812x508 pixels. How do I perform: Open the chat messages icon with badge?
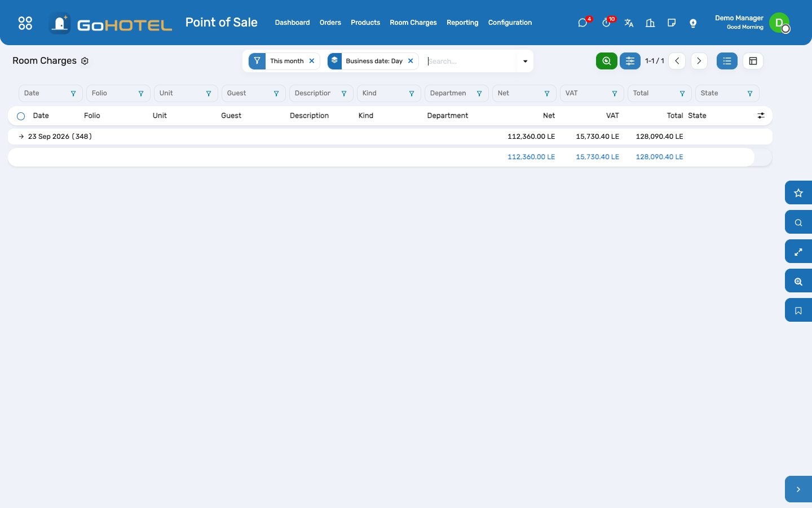pyautogui.click(x=582, y=23)
